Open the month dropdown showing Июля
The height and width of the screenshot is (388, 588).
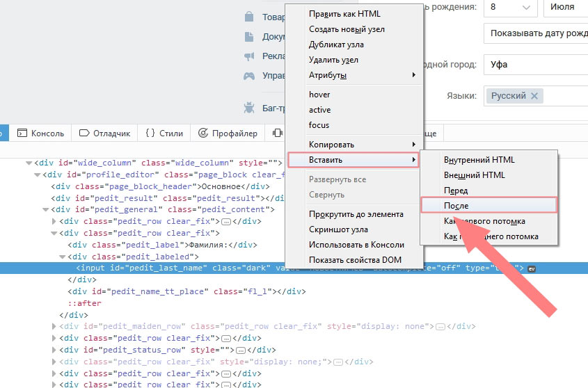566,7
